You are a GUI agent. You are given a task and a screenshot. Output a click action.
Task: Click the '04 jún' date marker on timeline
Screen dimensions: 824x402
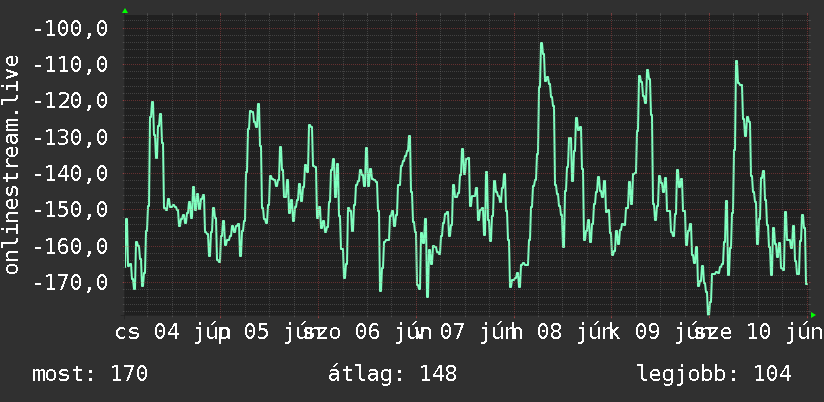coord(186,333)
